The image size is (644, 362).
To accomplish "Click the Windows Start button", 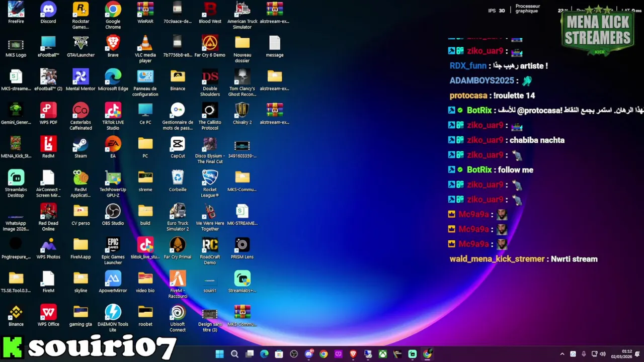I will (x=219, y=354).
